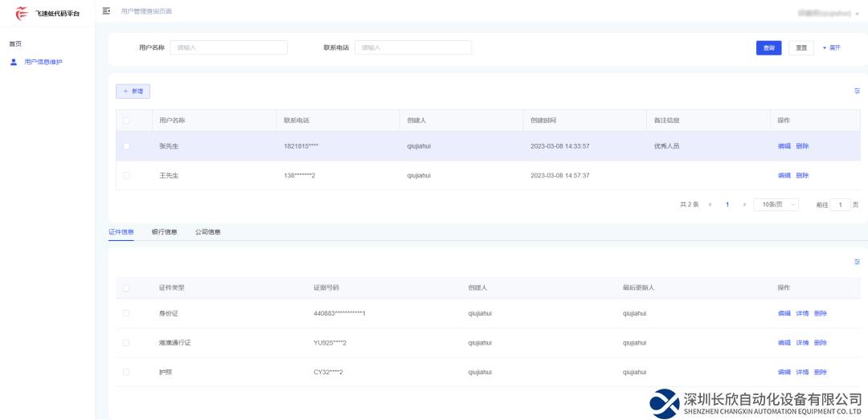Image resolution: width=868 pixels, height=420 pixels.
Task: Check the box for 王先生 row
Action: [x=126, y=175]
